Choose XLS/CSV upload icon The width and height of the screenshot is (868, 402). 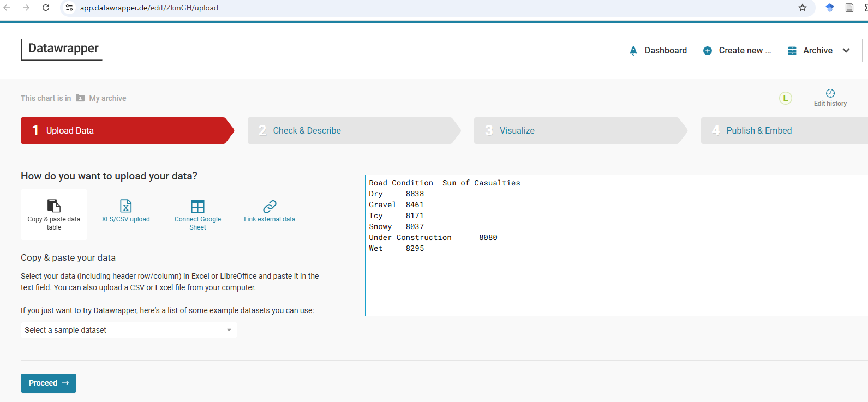click(126, 206)
